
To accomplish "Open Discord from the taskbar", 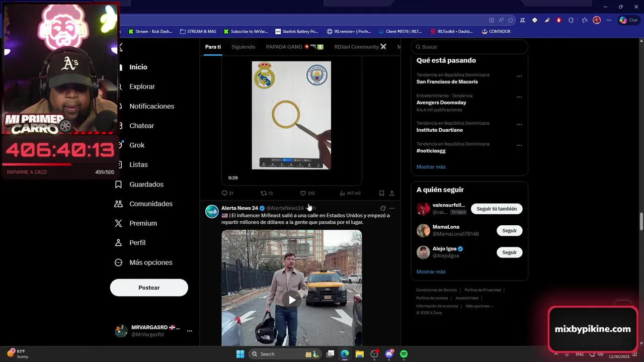I will pyautogui.click(x=389, y=354).
